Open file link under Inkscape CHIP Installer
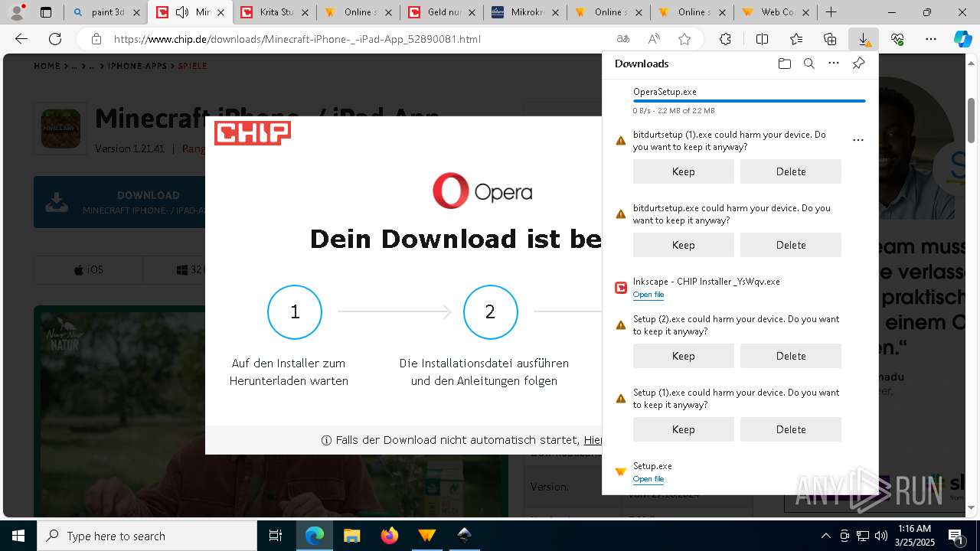980x551 pixels. pos(648,295)
